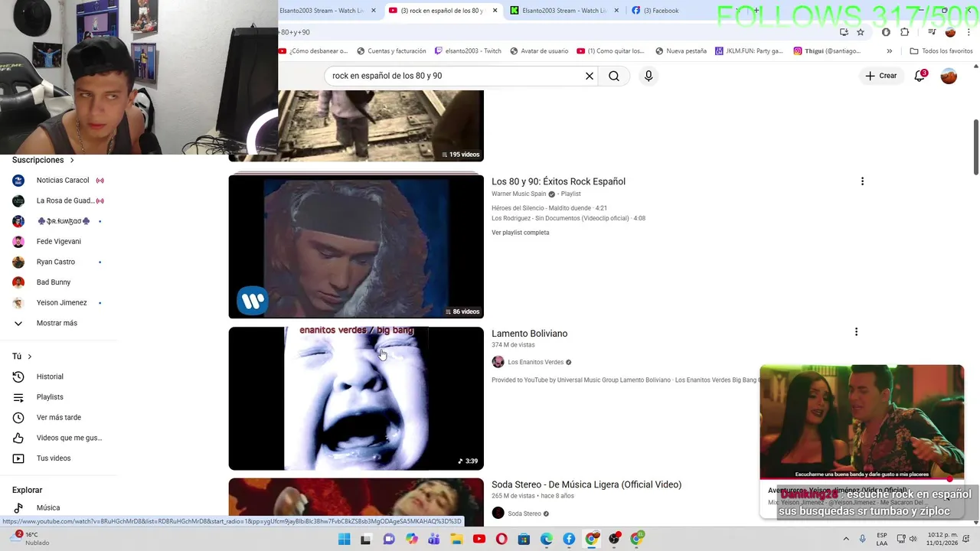
Task: Open options menu for Lamento Boliviano
Action: [856, 332]
